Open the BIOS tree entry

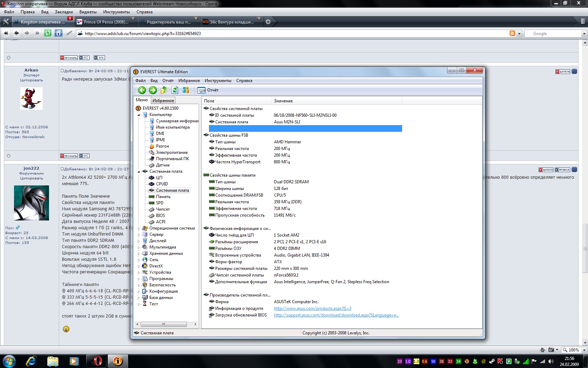(160, 216)
